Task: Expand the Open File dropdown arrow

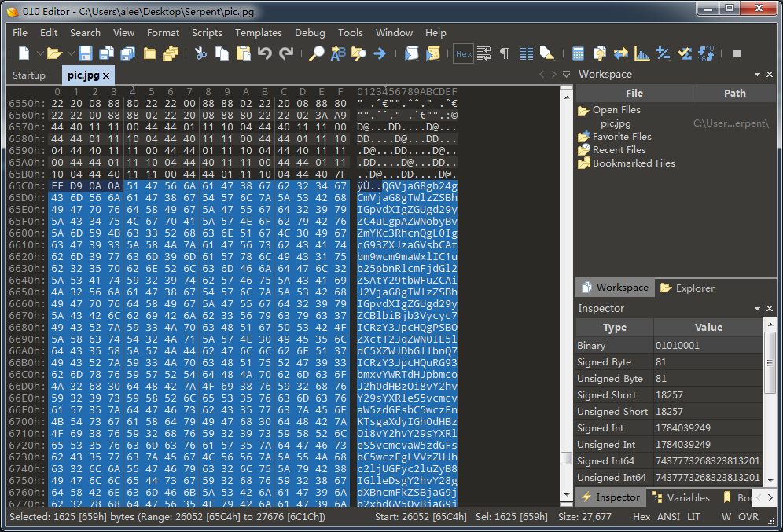Action: pos(71,53)
